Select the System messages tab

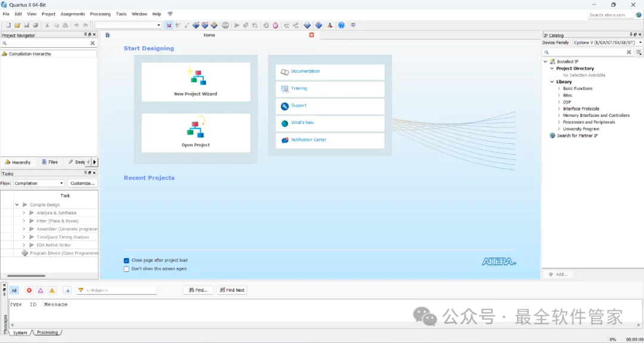pyautogui.click(x=19, y=333)
